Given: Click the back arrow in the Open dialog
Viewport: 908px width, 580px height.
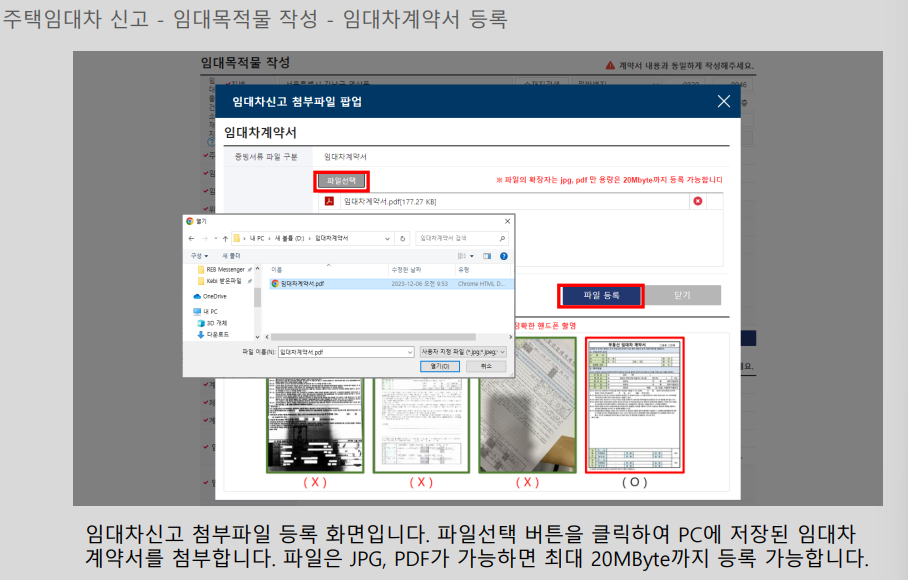Looking at the screenshot, I should click(190, 238).
